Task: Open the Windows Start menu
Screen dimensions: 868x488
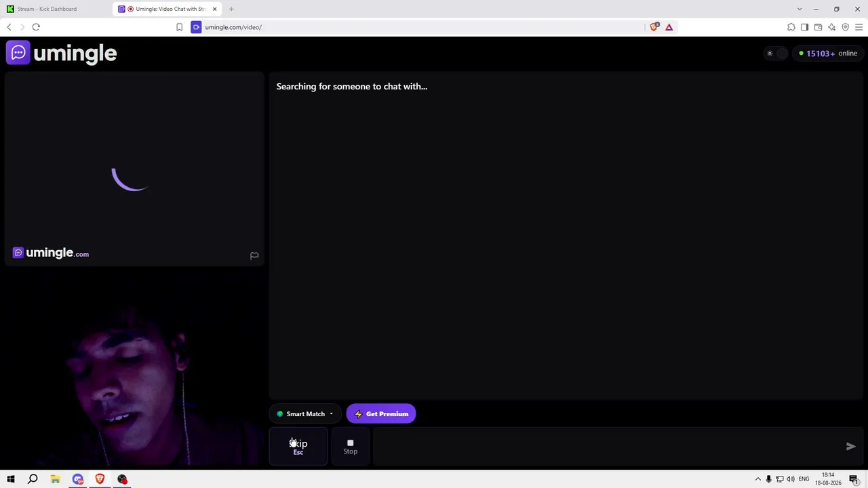Action: point(11,479)
